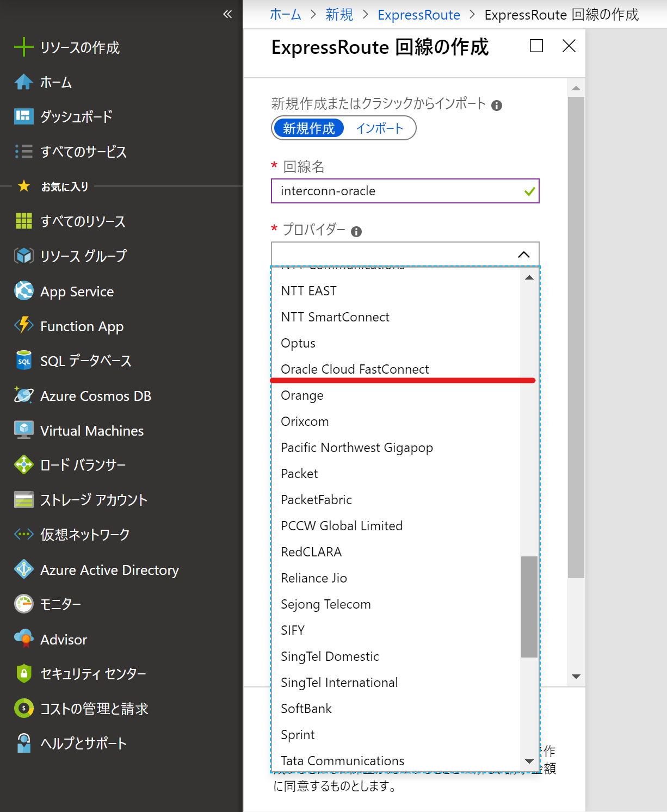Open SQL データベース icon in sidebar
Viewport: 667px width, 812px height.
tap(23, 361)
